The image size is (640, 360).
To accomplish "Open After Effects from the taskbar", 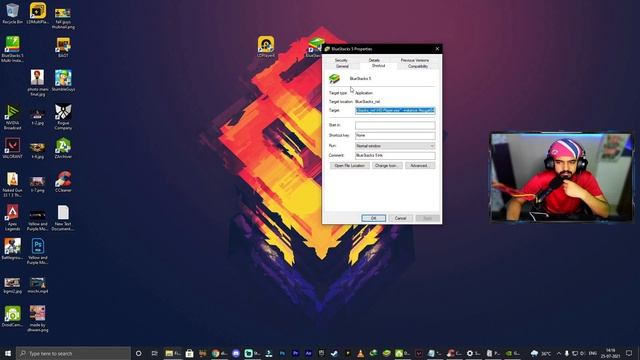I will pyautogui.click(x=308, y=353).
